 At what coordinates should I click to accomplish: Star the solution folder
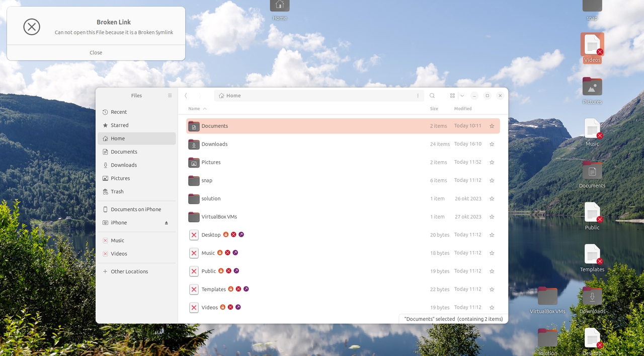pyautogui.click(x=492, y=198)
